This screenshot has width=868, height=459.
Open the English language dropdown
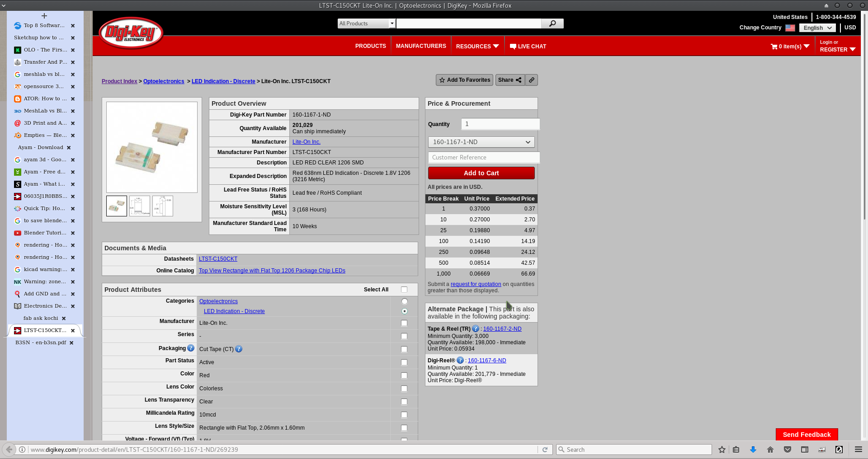pos(817,28)
